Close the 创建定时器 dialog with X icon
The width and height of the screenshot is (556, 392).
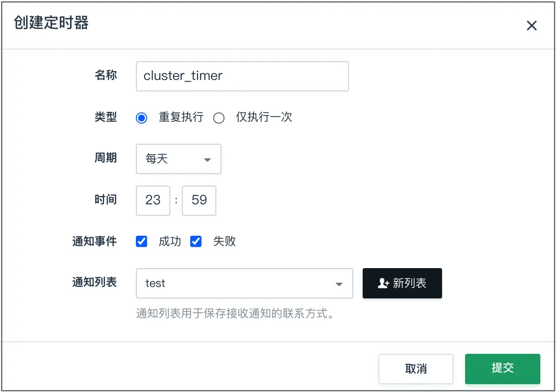(531, 26)
